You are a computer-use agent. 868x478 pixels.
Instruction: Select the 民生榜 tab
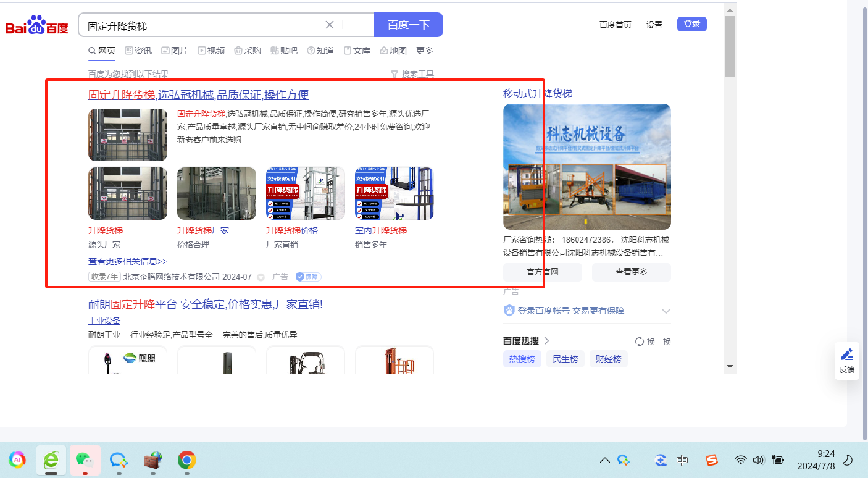coord(565,359)
